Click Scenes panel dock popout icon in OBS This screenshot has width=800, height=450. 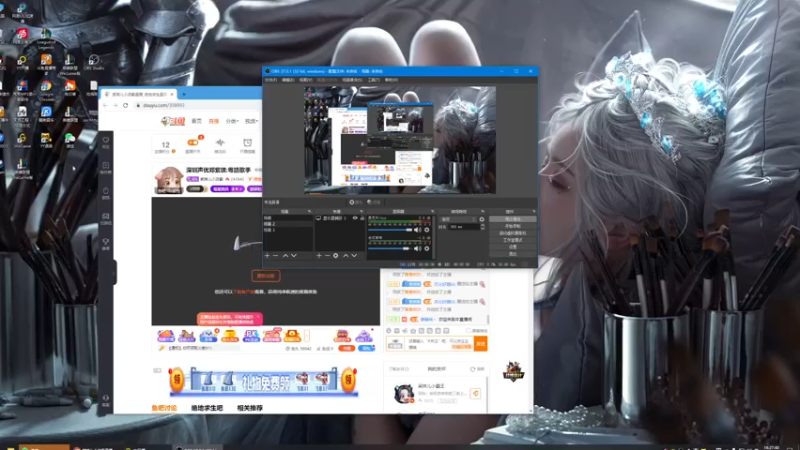point(309,211)
